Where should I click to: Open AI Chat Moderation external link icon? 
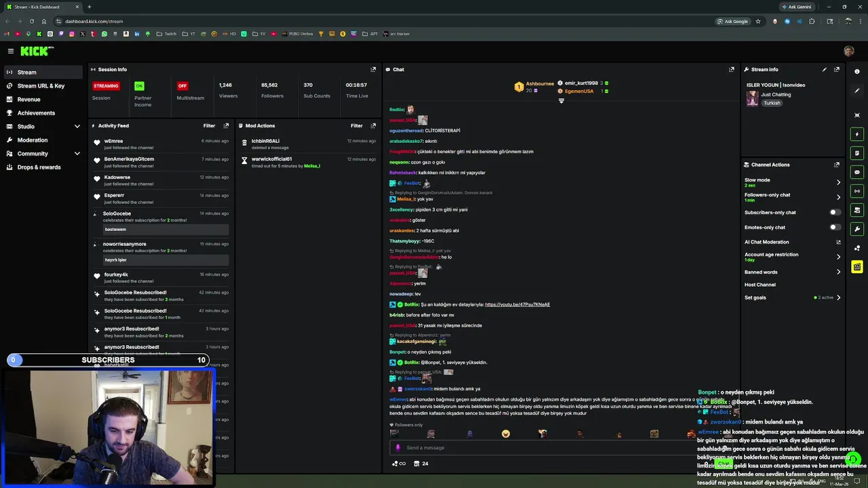[x=839, y=242]
